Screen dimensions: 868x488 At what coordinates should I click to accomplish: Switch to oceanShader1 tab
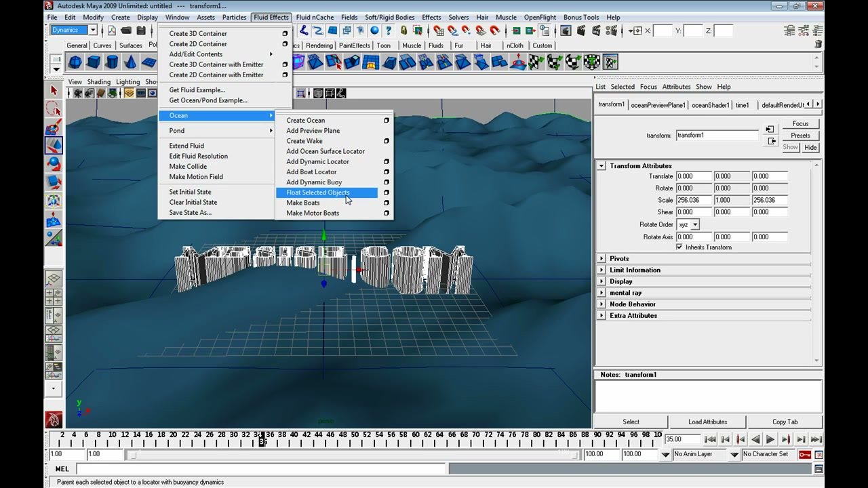(x=710, y=105)
